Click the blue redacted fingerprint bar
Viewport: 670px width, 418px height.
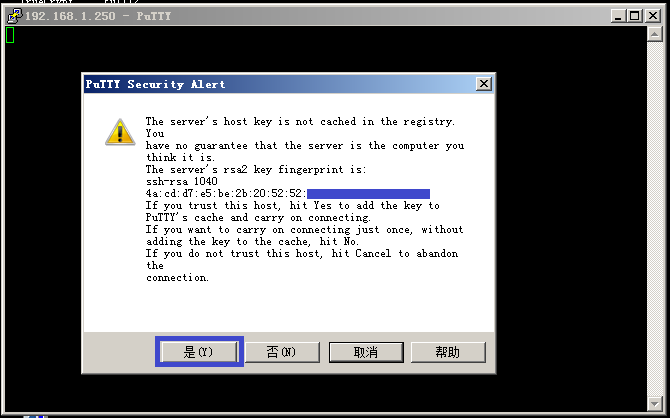(368, 194)
